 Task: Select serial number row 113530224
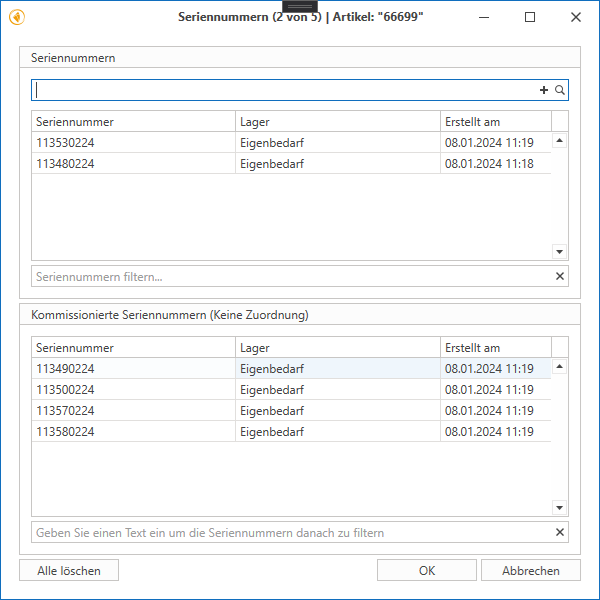[x=132, y=143]
